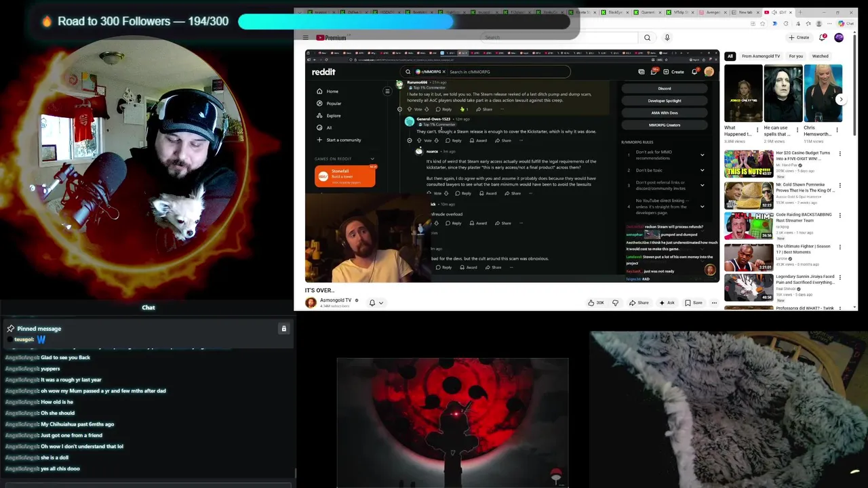Share the Asmongold TV video
Screen dimensions: 868x488
click(x=639, y=303)
